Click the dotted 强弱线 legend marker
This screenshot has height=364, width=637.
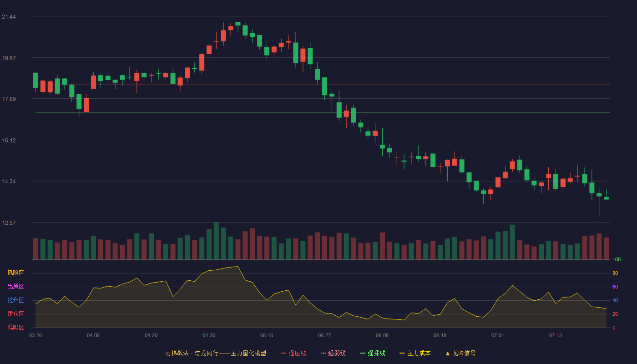[323, 353]
